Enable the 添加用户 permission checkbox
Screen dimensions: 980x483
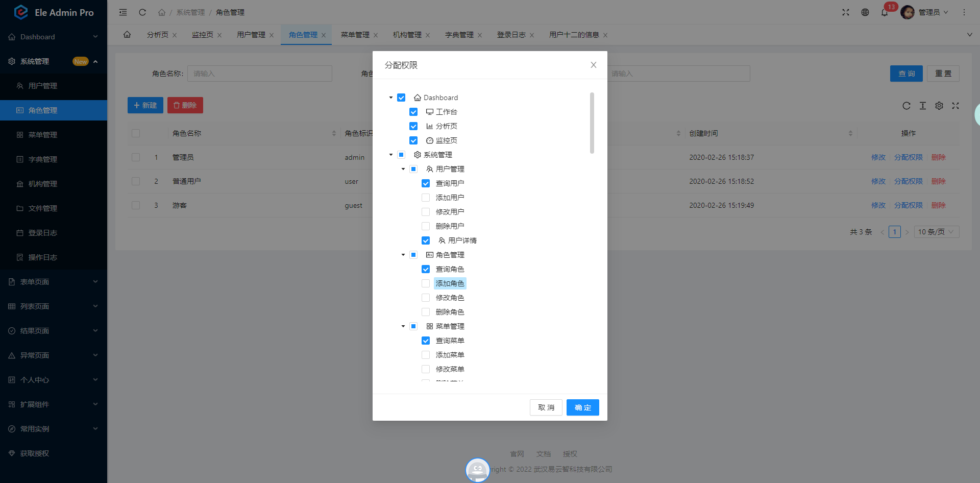[x=426, y=197]
